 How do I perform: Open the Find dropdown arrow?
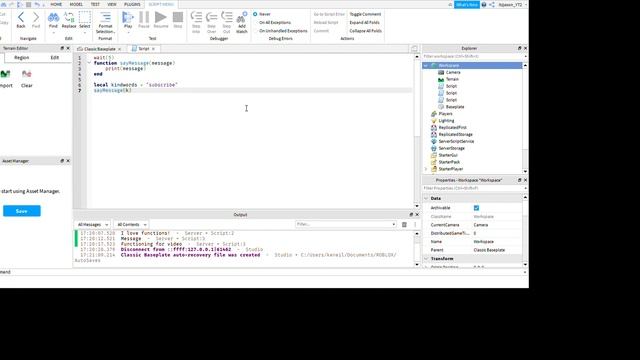[53, 32]
